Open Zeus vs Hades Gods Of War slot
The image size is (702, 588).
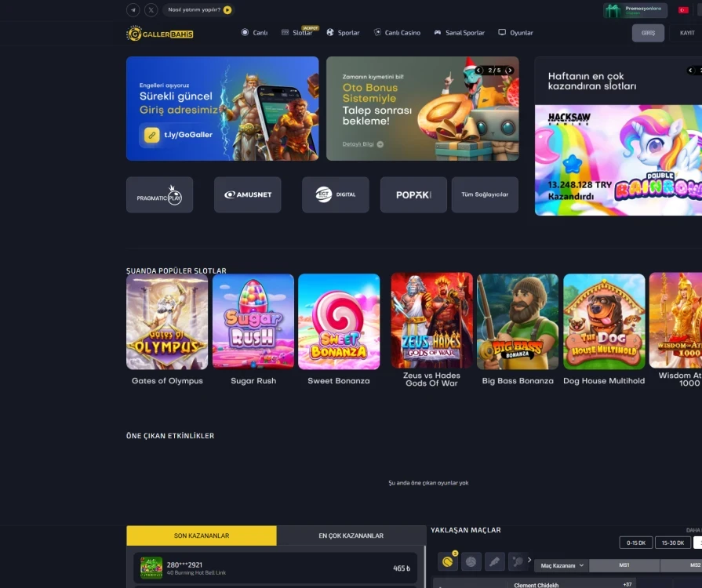coord(431,321)
